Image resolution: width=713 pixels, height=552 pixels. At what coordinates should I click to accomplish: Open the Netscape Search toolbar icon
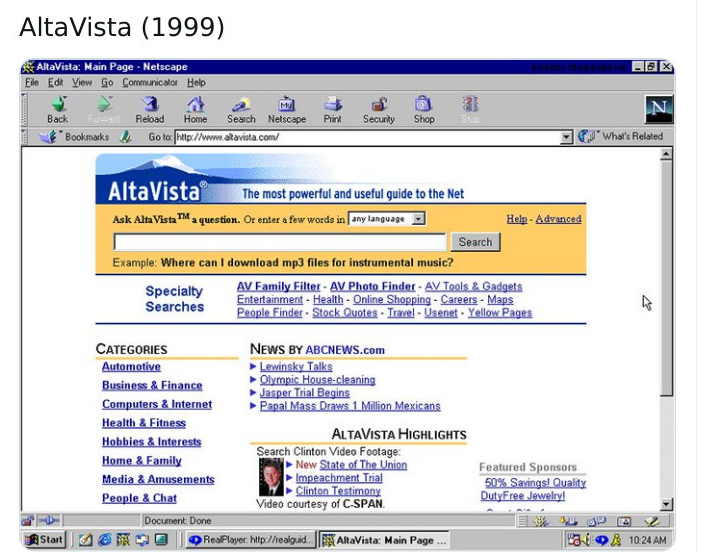[x=241, y=104]
